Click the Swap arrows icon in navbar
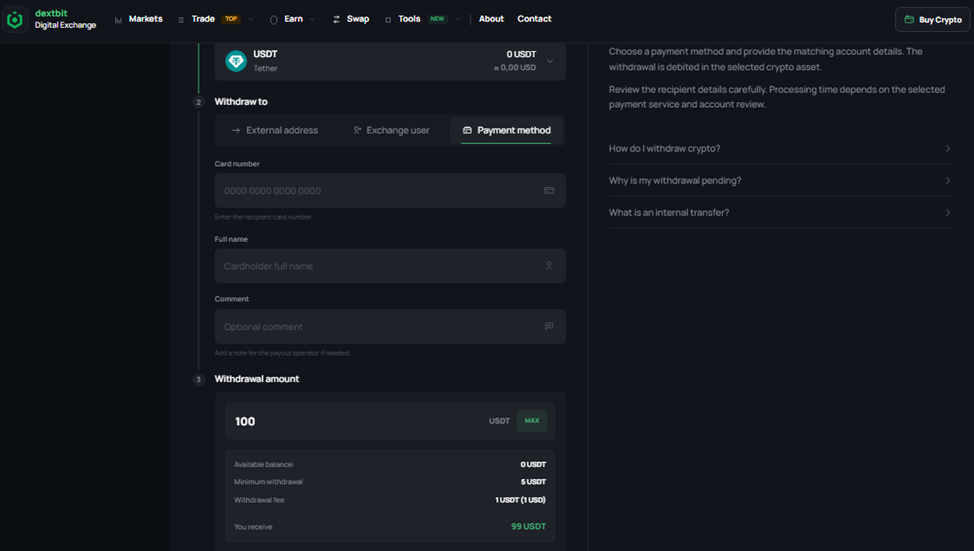Viewport: 974px width, 551px height. [336, 20]
